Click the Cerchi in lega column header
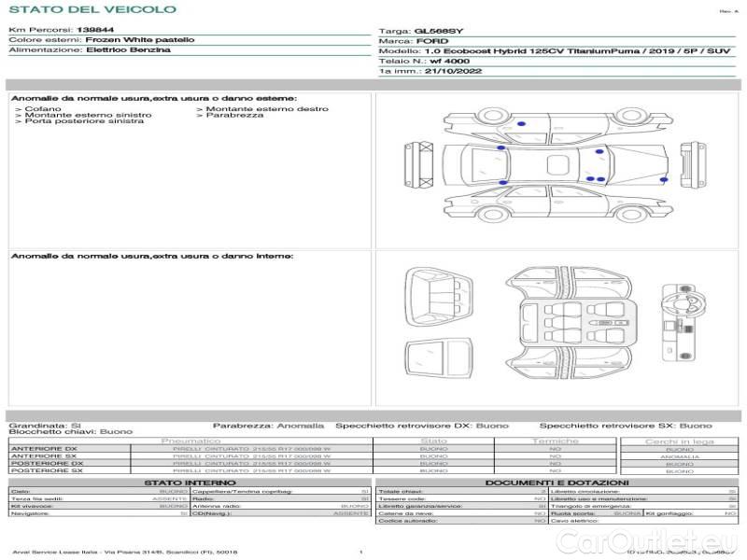The height and width of the screenshot is (560, 747). 679,441
